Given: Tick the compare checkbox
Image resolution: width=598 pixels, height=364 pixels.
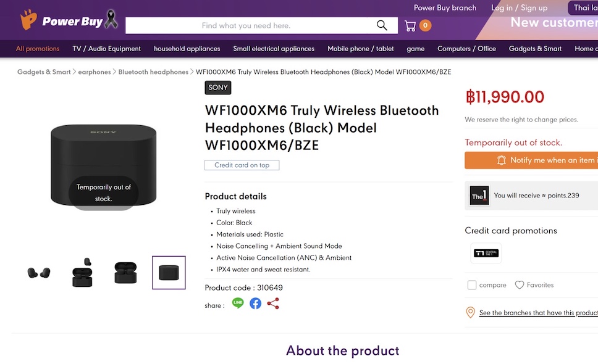Looking at the screenshot, I should pos(472,285).
